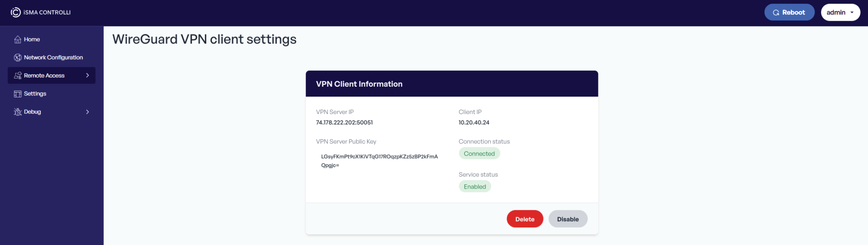
Task: Delete the VPN client configuration
Action: point(525,219)
